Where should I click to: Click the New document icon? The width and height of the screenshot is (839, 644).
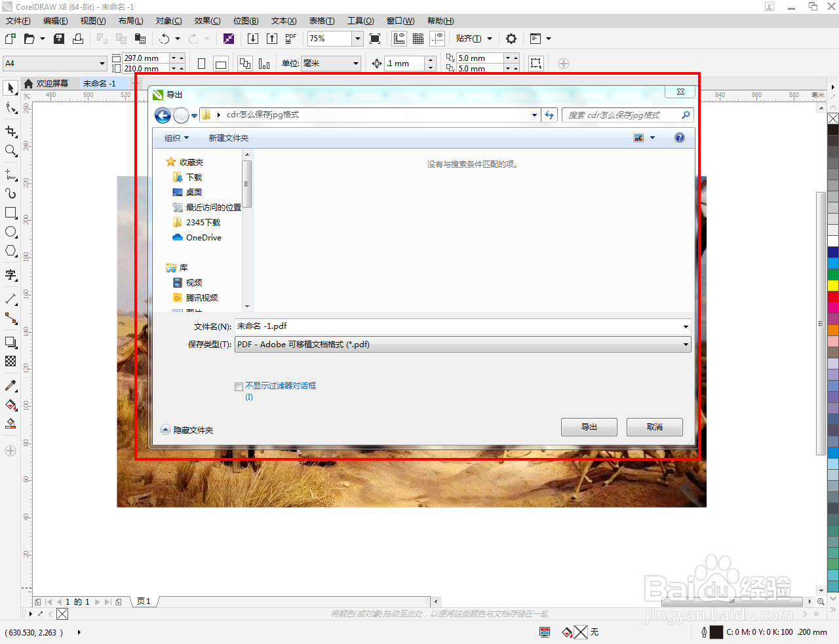click(x=11, y=39)
